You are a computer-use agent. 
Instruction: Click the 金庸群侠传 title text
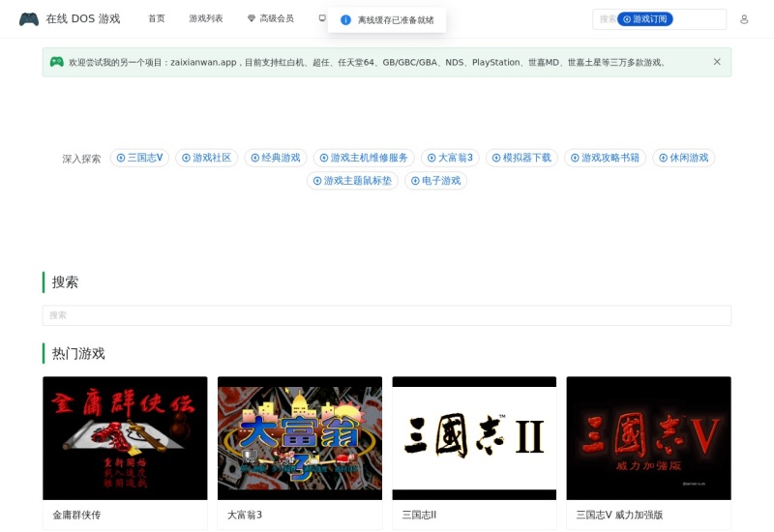pos(76,515)
